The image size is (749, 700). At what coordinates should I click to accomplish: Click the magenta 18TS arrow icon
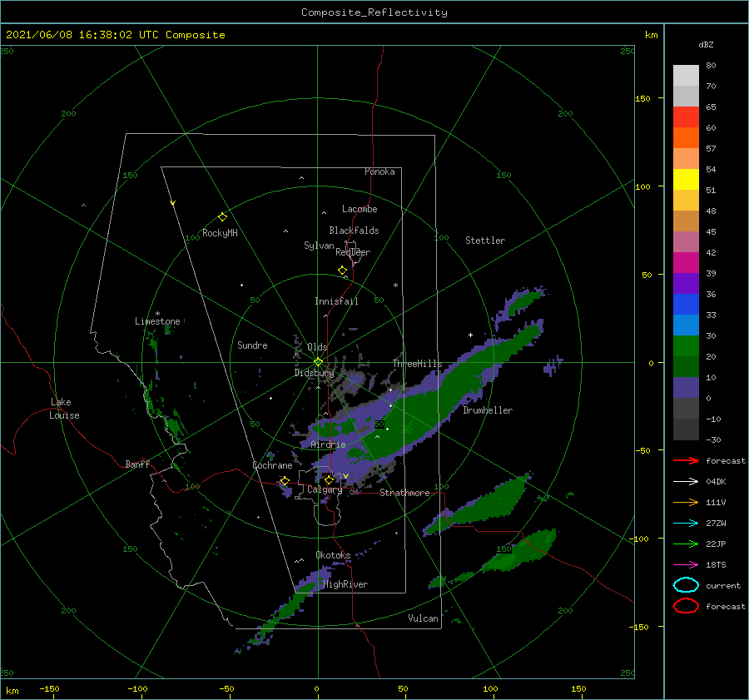click(x=686, y=565)
